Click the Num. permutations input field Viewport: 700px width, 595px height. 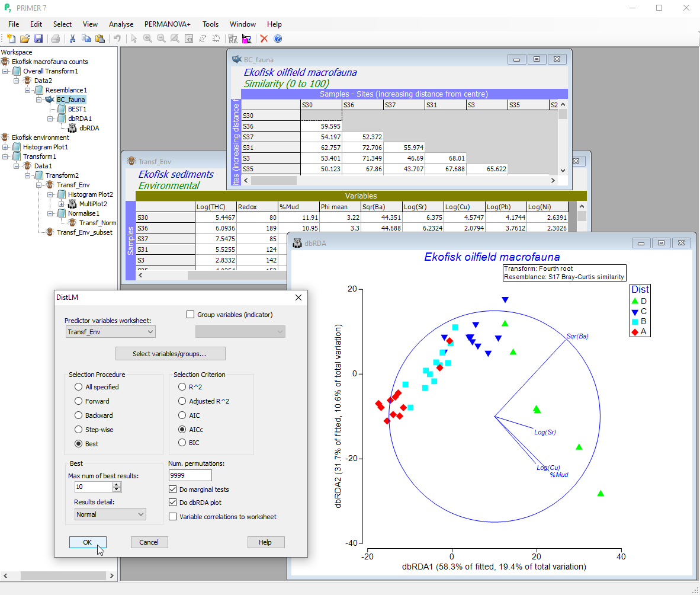click(x=190, y=475)
